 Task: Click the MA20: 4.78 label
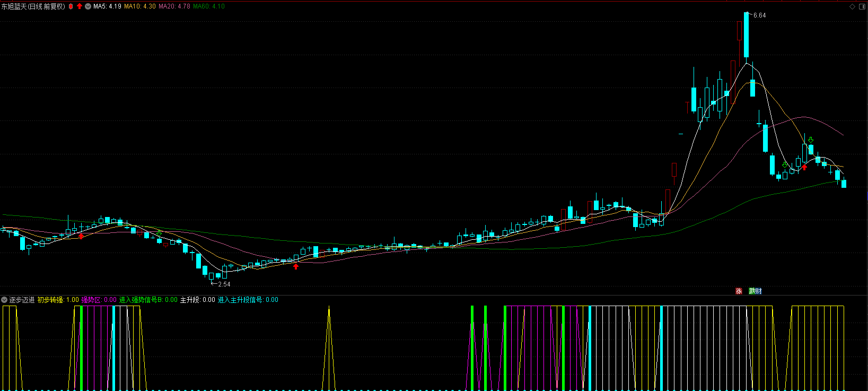pyautogui.click(x=174, y=6)
